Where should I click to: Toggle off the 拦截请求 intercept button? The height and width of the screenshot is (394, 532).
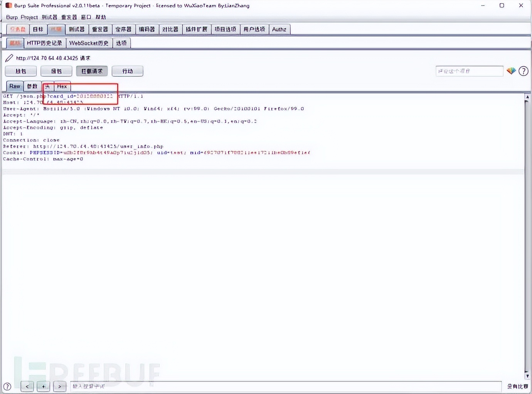(x=92, y=71)
